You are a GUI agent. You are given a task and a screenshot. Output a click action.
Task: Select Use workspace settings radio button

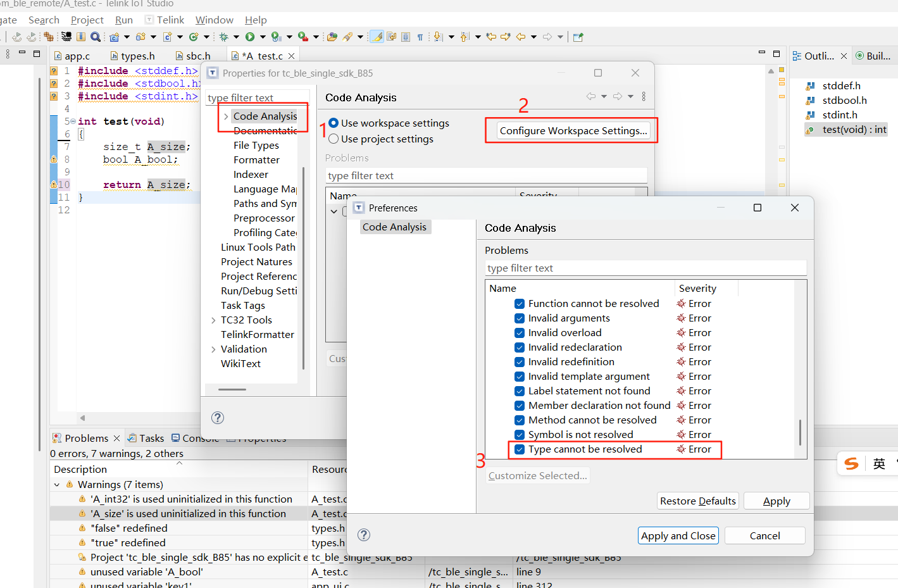coord(334,123)
